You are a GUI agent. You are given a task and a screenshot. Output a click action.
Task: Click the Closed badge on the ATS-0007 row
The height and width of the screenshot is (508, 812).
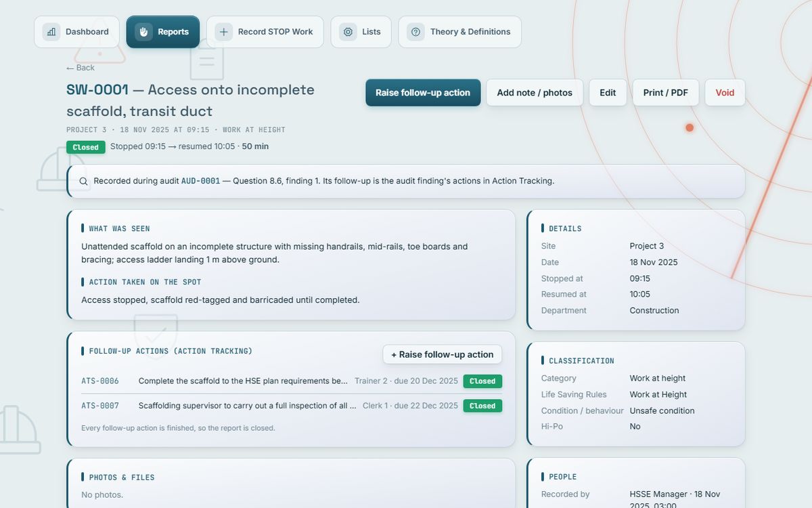(482, 406)
